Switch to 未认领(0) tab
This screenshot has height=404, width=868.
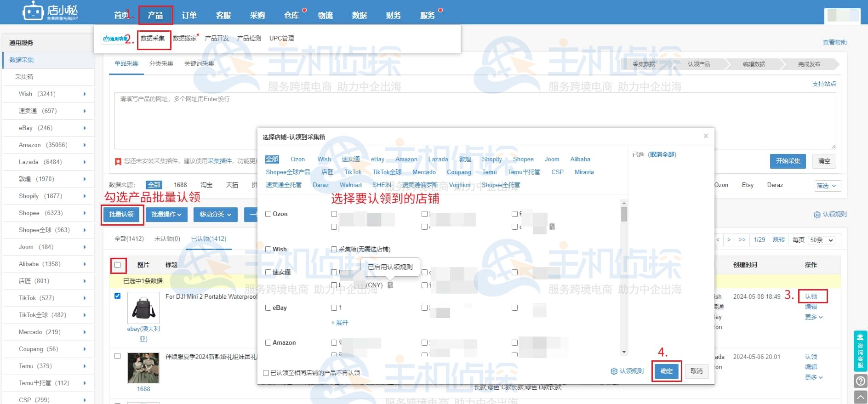167,239
